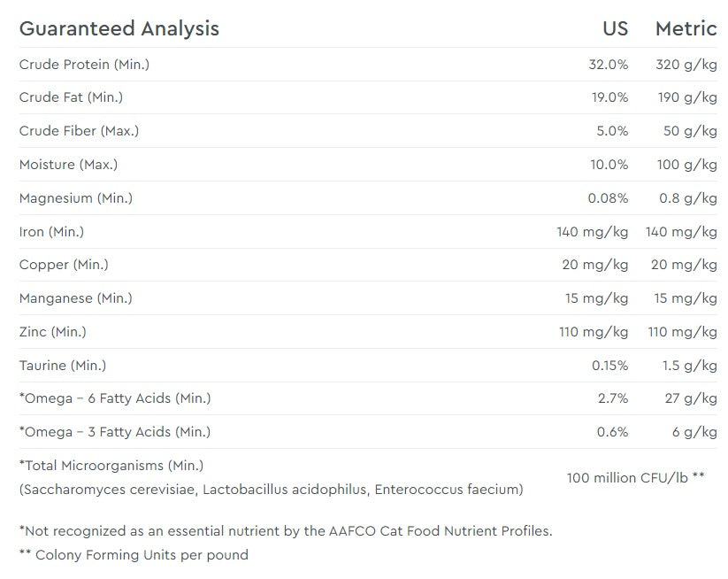The image size is (728, 579).
Task: Click the 0.08% magnesium value
Action: click(608, 198)
